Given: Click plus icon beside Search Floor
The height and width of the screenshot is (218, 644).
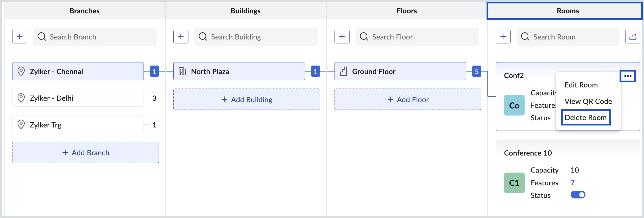Looking at the screenshot, I should pos(342,37).
